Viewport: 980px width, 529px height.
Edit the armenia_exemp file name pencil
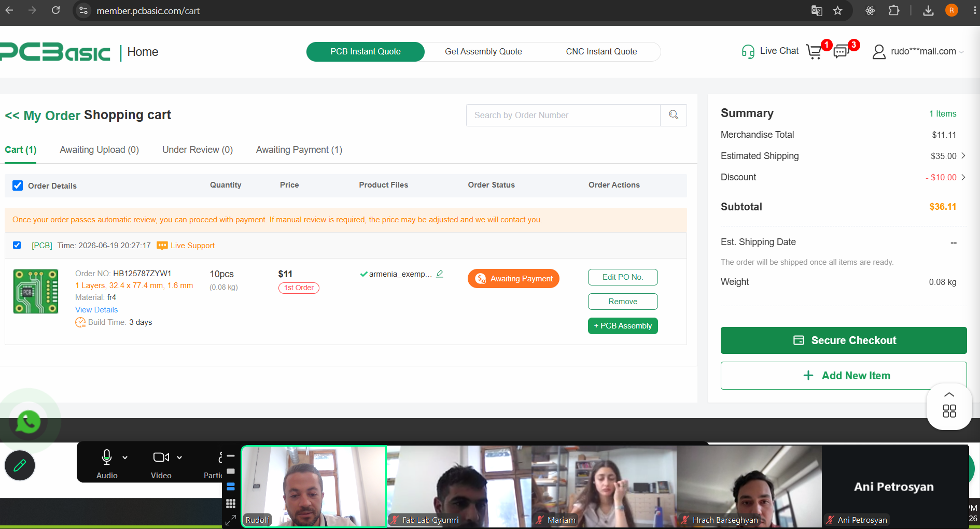440,274
